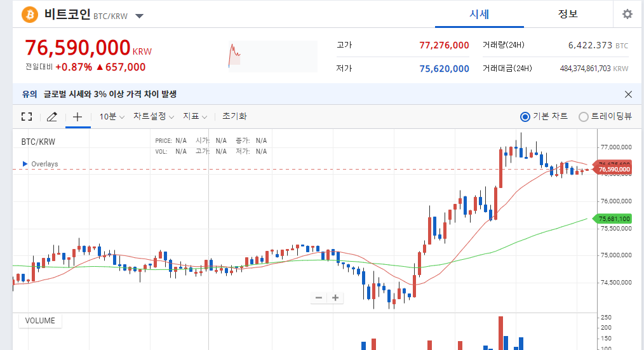Click the low price value 75,620,000
Screen dimensions: 644x350
click(x=444, y=69)
